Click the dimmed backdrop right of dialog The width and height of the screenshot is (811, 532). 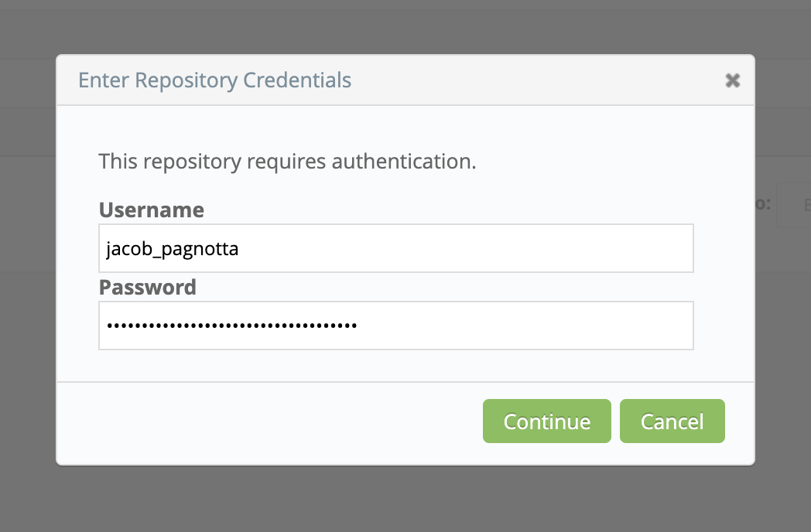(783, 348)
